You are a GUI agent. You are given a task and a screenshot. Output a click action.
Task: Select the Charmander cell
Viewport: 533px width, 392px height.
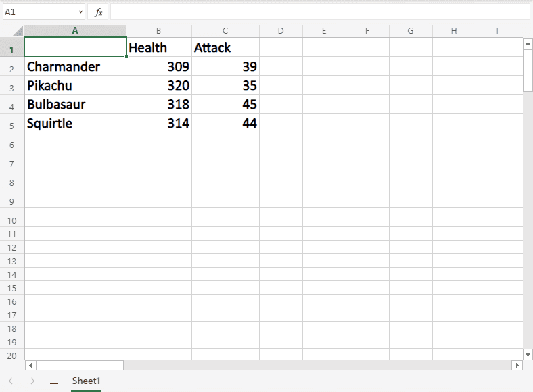74,67
